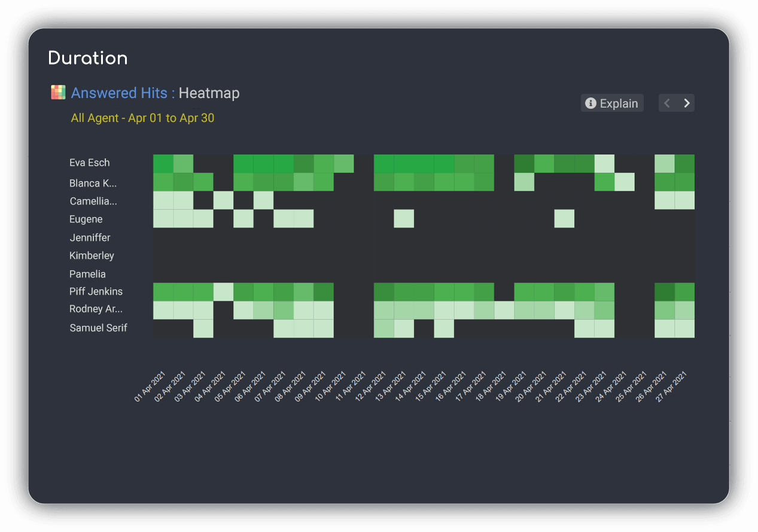Click the 27 Apr 2021 date label

pos(672,387)
